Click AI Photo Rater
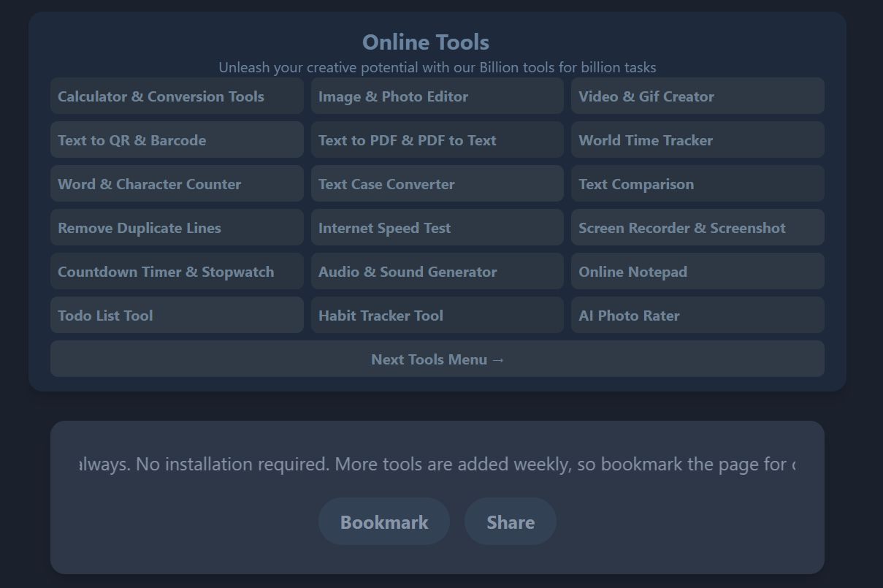 697,316
